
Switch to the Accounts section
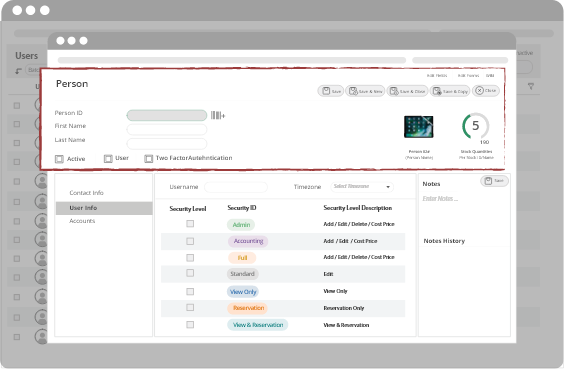[82, 221]
